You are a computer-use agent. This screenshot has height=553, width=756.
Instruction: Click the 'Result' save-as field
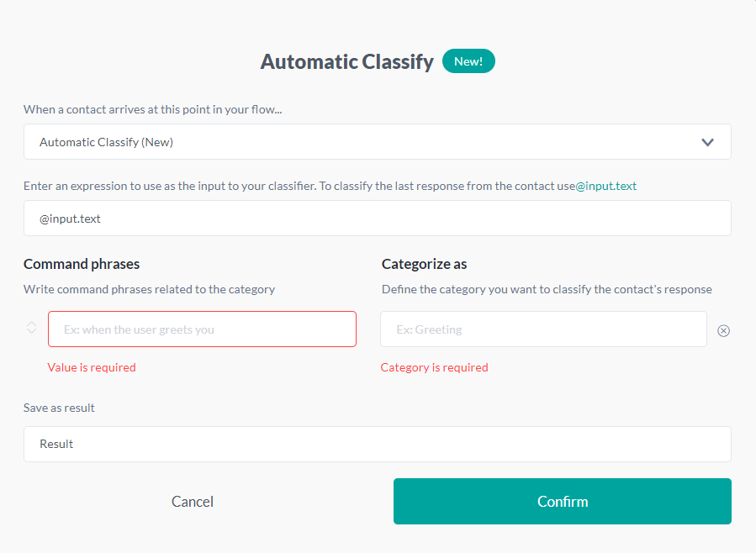[377, 444]
